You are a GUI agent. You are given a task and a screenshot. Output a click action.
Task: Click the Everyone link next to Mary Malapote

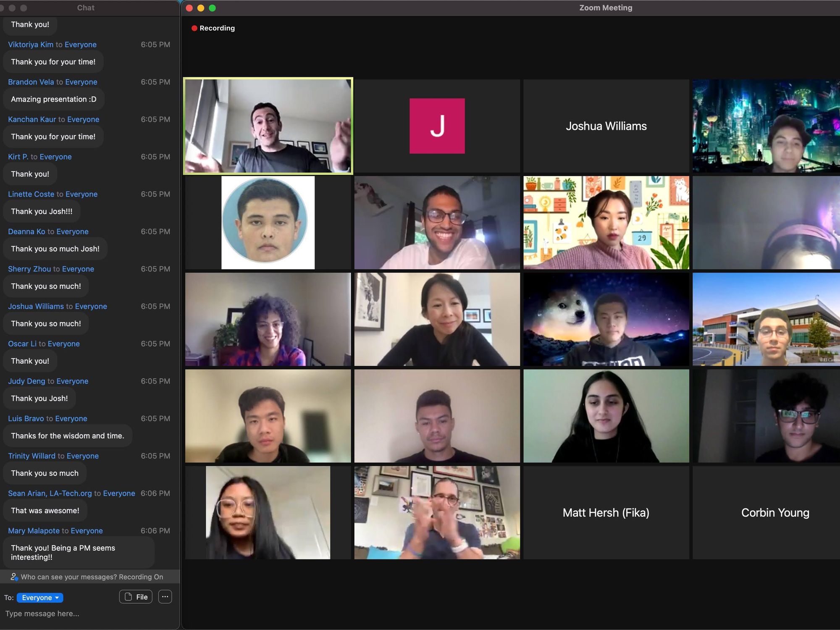pos(87,530)
